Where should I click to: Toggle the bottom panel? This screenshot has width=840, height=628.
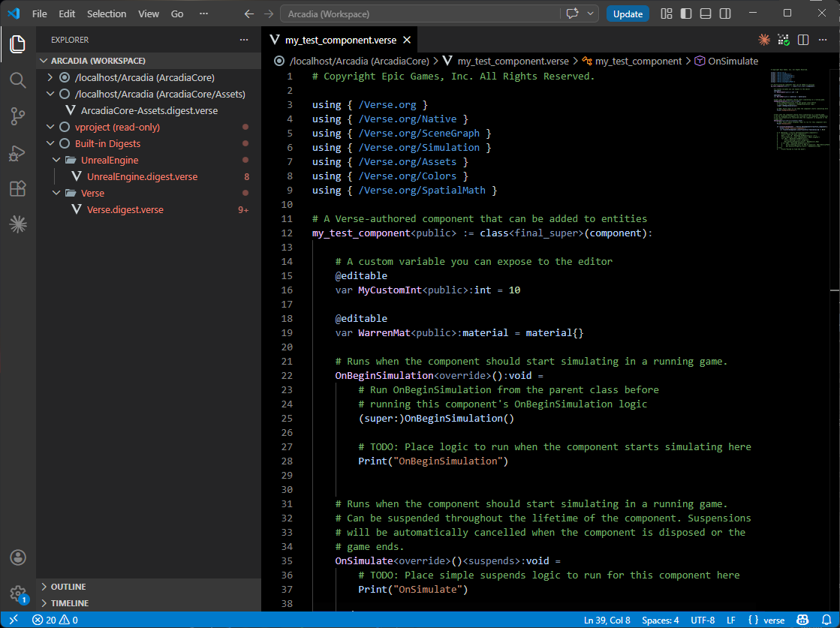pos(706,14)
